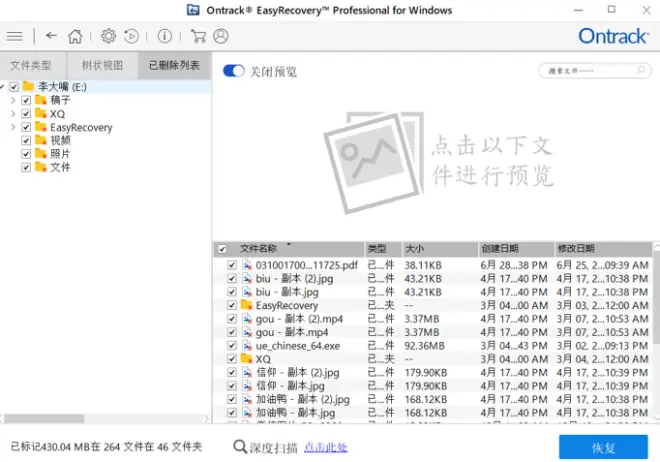Open the shopping cart icon
Viewport: 660px width, 462px height.
(198, 36)
